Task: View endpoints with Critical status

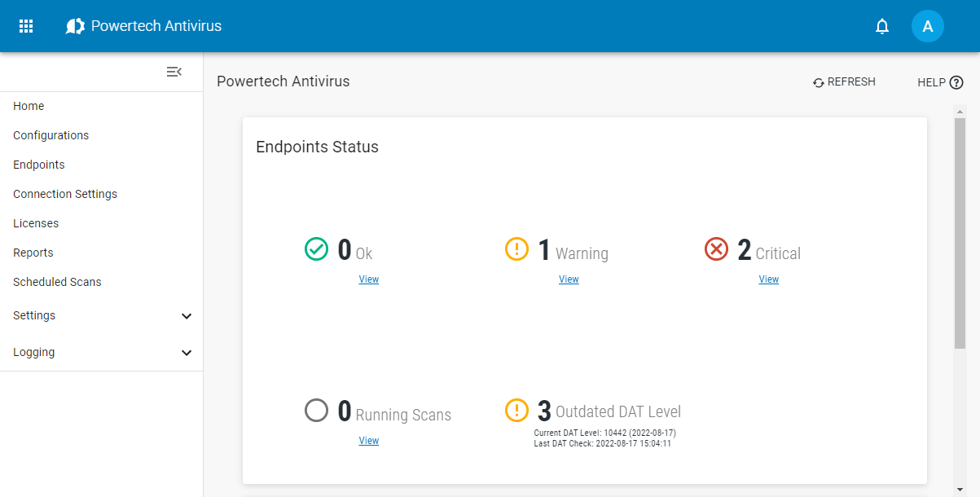Action: pyautogui.click(x=769, y=279)
